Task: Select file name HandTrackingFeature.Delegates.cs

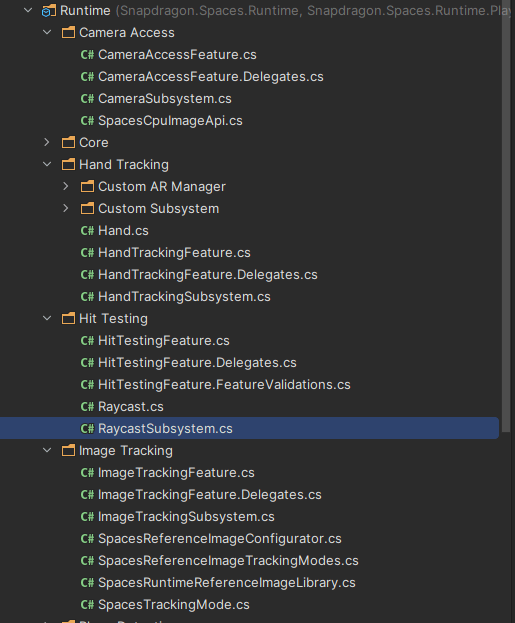Action: [x=208, y=275]
